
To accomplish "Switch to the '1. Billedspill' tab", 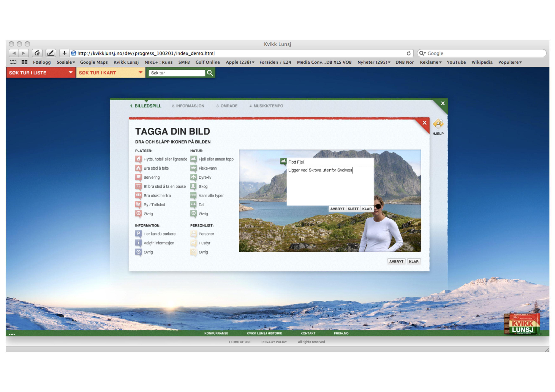I will [146, 106].
